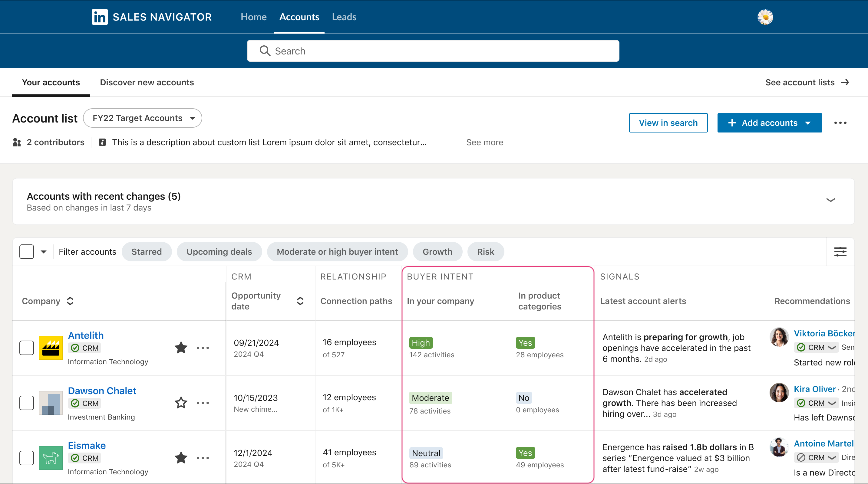Click Eismake's CRM synced badge

pyautogui.click(x=84, y=458)
